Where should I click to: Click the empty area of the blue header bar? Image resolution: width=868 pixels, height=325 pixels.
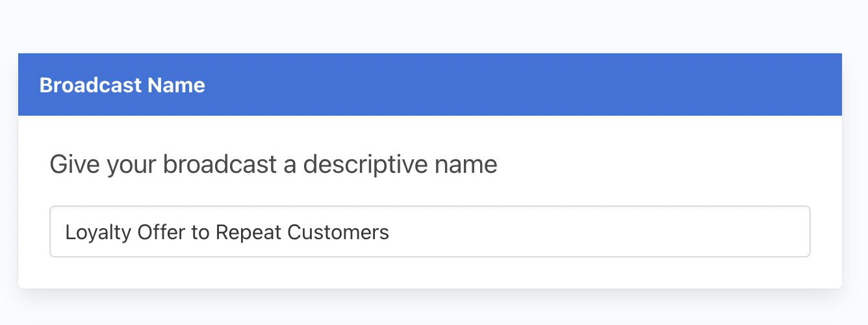coord(520,84)
